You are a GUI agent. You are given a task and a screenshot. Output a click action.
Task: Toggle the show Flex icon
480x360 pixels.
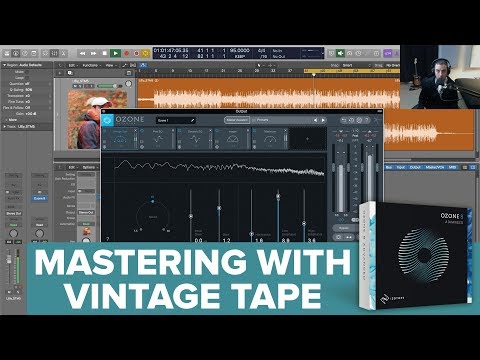coord(133,65)
